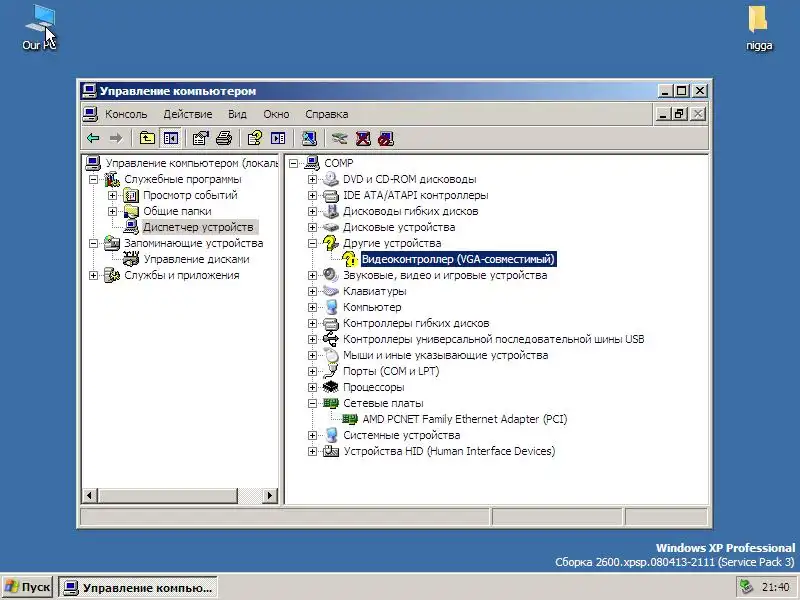Go up one level using folder icon
The height and width of the screenshot is (600, 800).
[147, 138]
